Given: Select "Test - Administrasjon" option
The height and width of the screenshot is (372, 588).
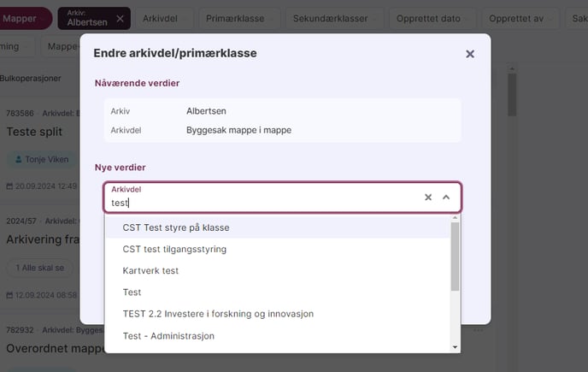Looking at the screenshot, I should (x=278, y=335).
